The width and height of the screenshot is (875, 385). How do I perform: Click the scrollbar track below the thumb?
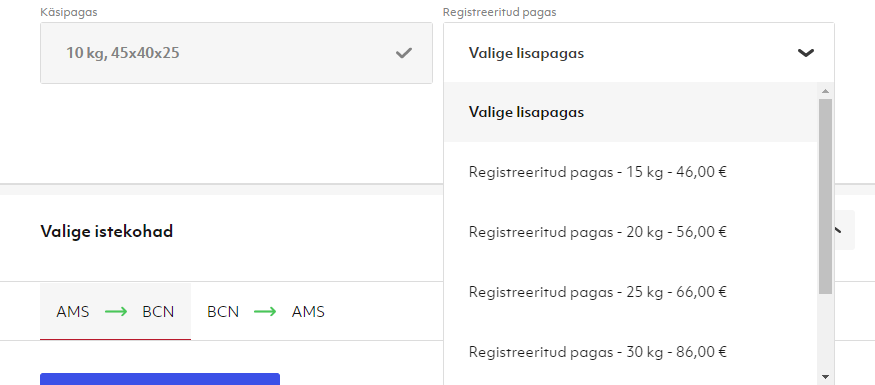pyautogui.click(x=825, y=332)
